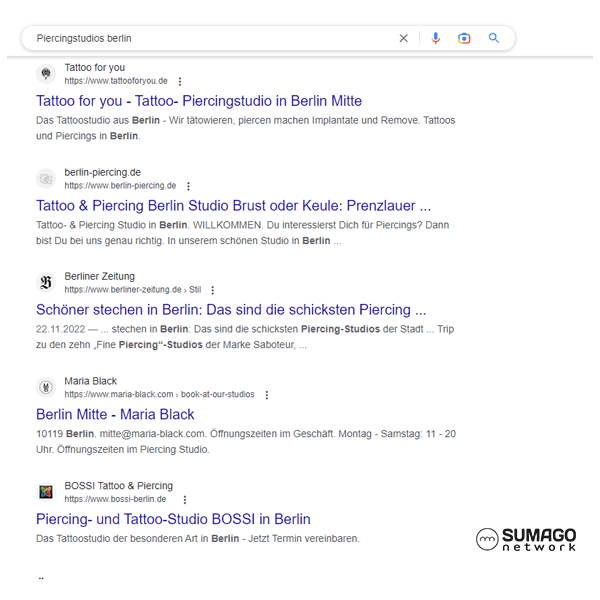Click the berlin-piercing.de favicon
Screen dimensions: 600x600
[46, 178]
